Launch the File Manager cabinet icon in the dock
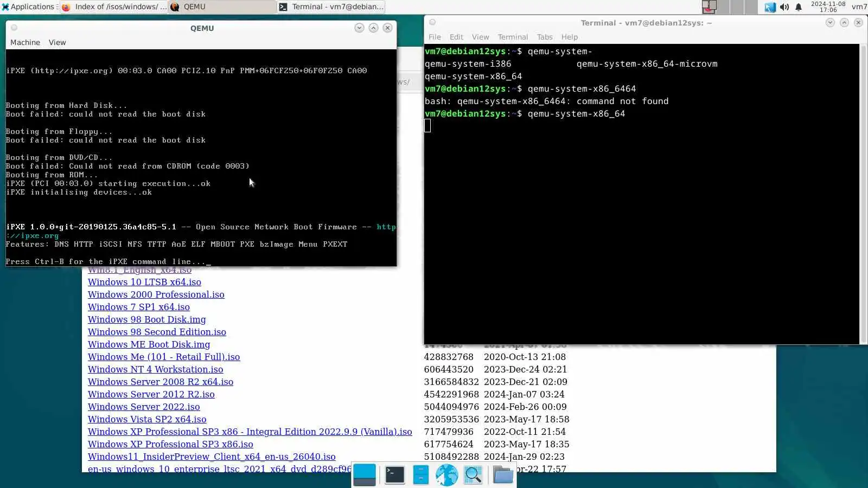Viewport: 868px width, 488px height. coord(421,475)
